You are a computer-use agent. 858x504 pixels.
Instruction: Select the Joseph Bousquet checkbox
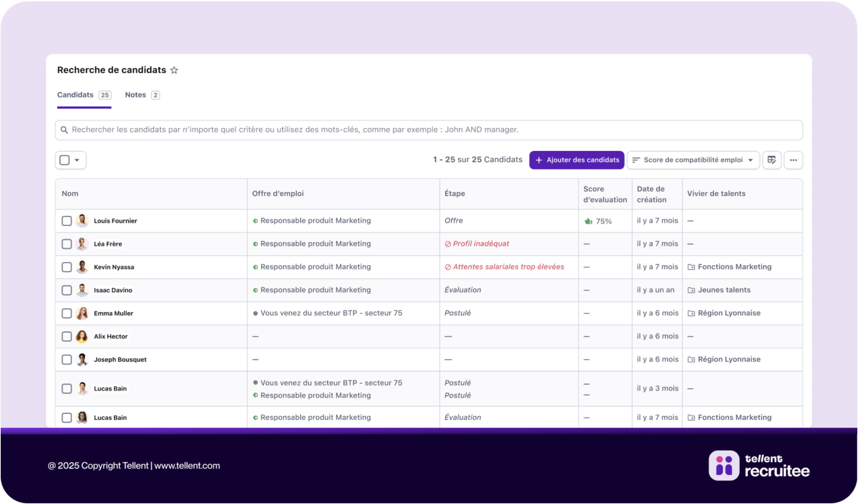click(67, 359)
